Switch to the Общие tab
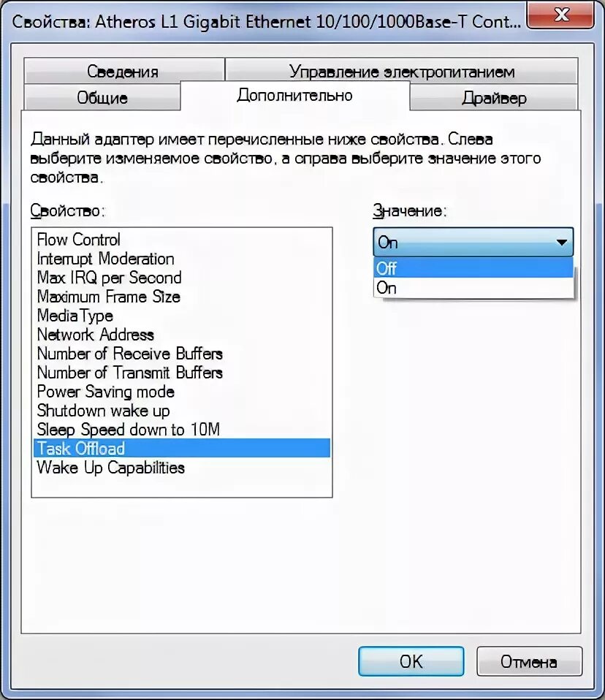 102,97
